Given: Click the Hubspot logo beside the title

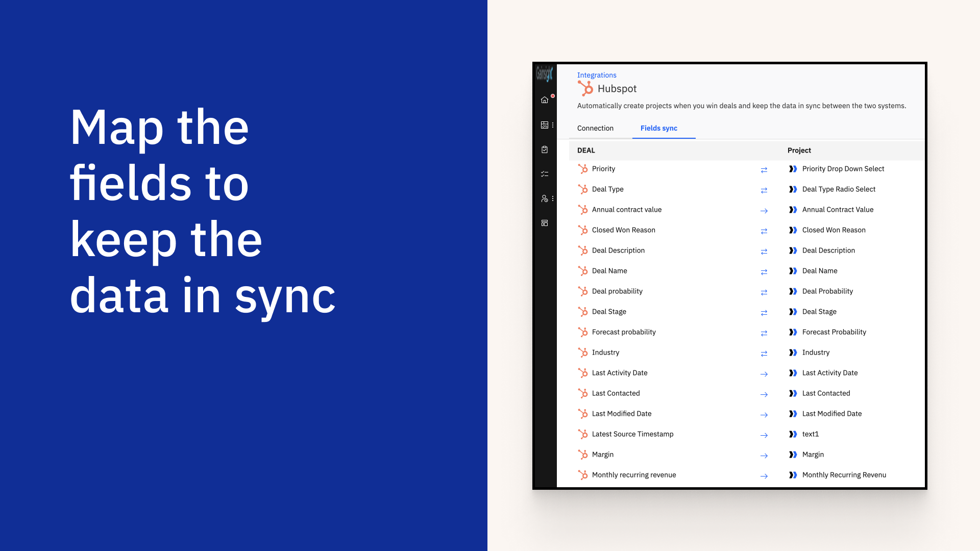Looking at the screenshot, I should pos(585,89).
